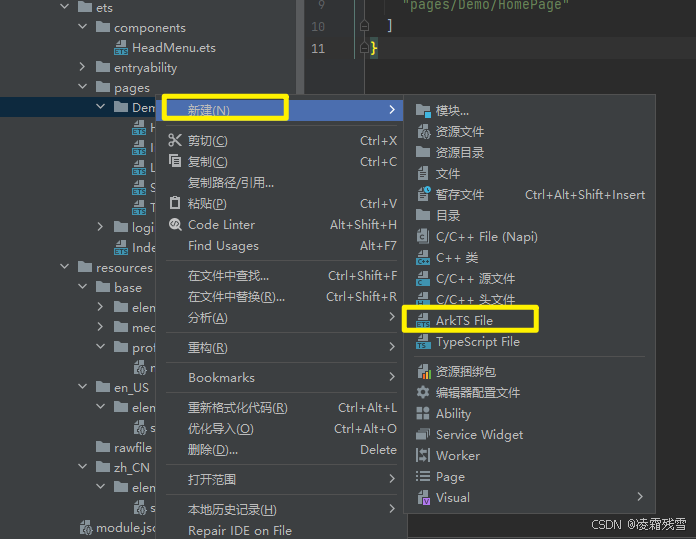Click the 资源捆绑包 bundle icon
696x539 pixels.
click(424, 372)
